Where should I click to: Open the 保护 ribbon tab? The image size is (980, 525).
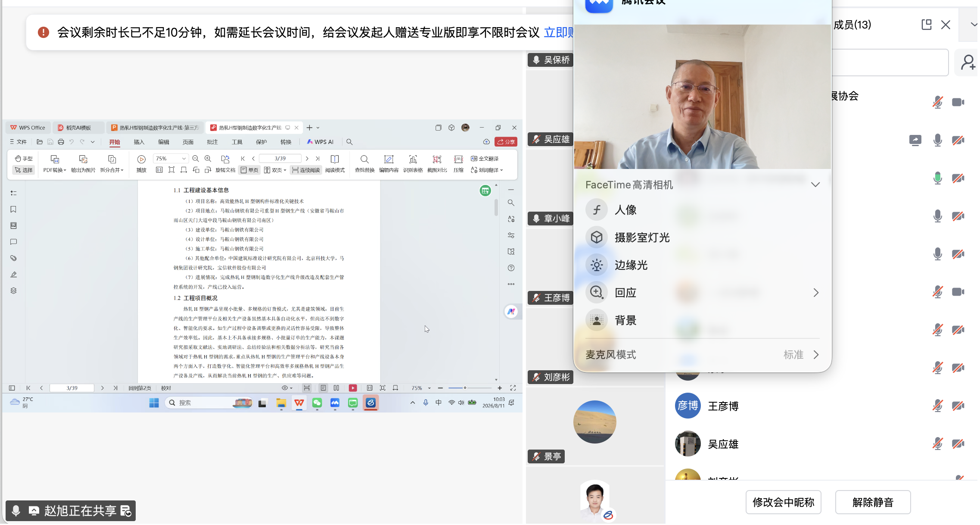261,142
